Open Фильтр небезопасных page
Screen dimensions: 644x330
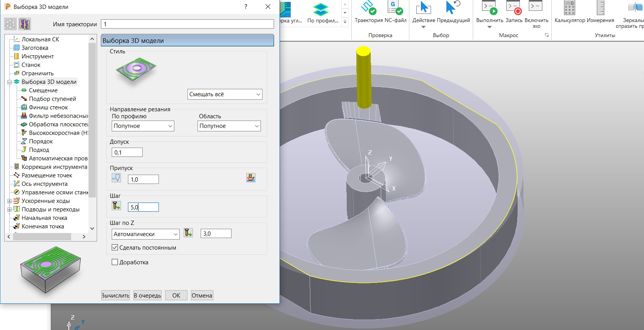(x=58, y=116)
